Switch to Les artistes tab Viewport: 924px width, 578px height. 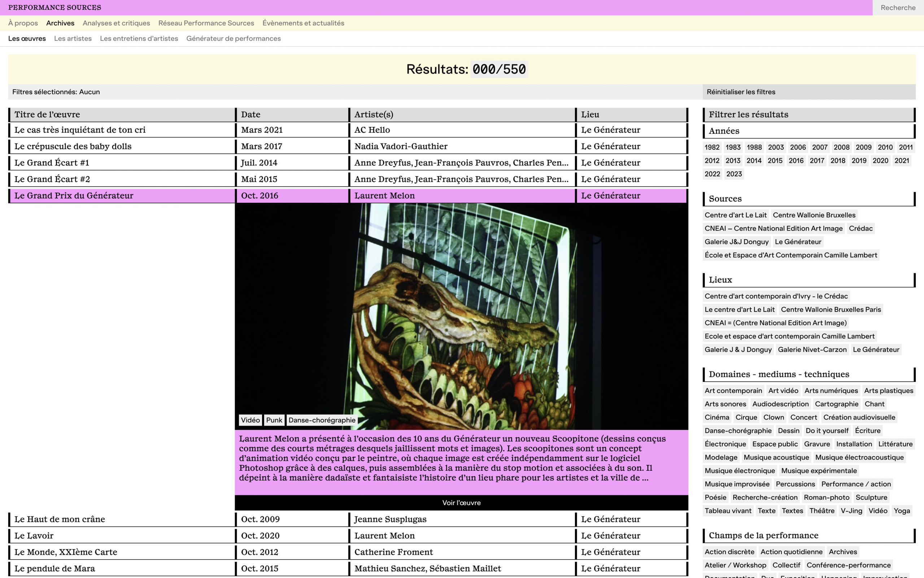click(73, 38)
